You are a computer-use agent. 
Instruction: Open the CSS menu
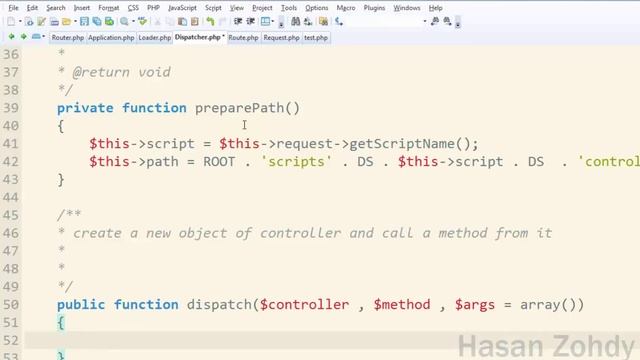click(x=133, y=8)
